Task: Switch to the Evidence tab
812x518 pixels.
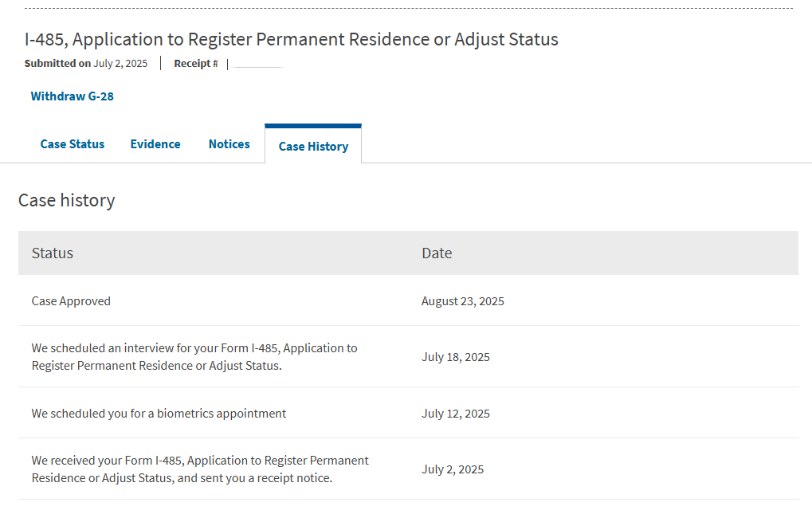Action: [x=155, y=144]
